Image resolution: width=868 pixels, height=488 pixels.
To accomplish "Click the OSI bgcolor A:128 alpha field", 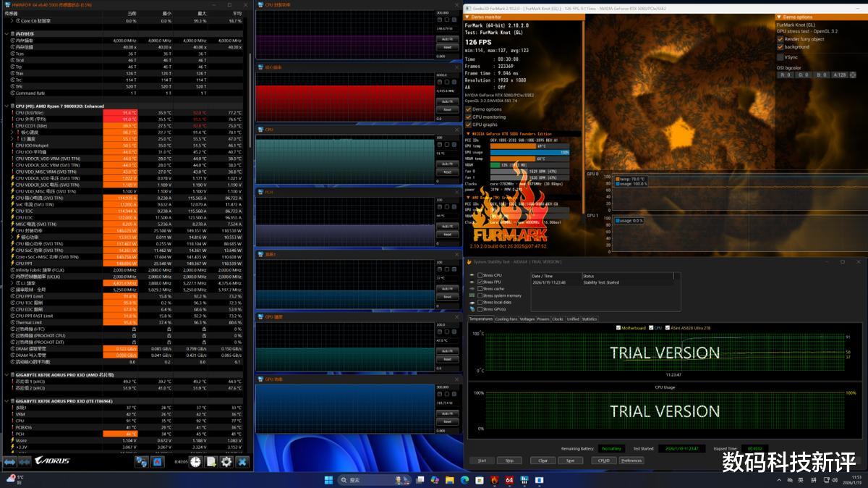I will point(839,75).
